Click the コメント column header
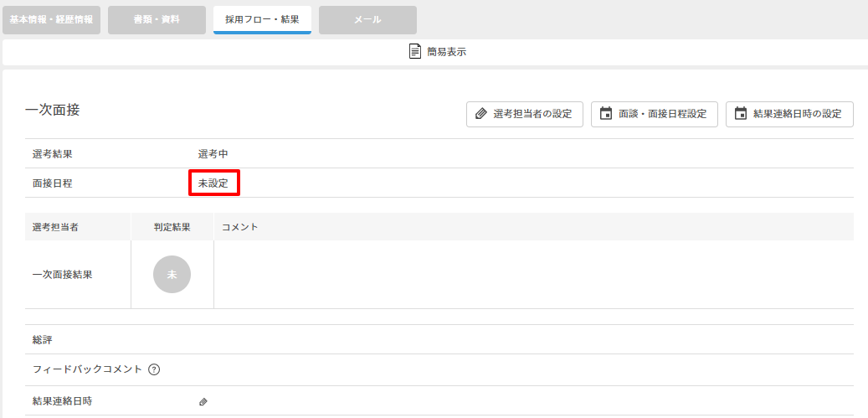Image resolution: width=868 pixels, height=418 pixels. pos(239,227)
